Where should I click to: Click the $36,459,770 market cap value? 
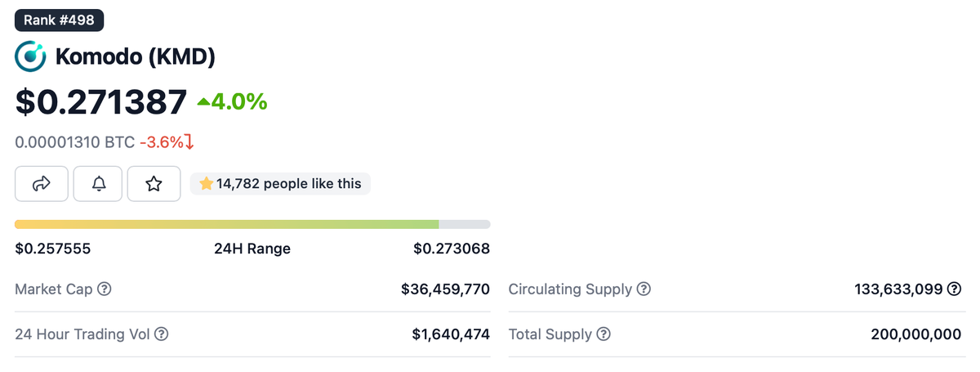pos(445,289)
